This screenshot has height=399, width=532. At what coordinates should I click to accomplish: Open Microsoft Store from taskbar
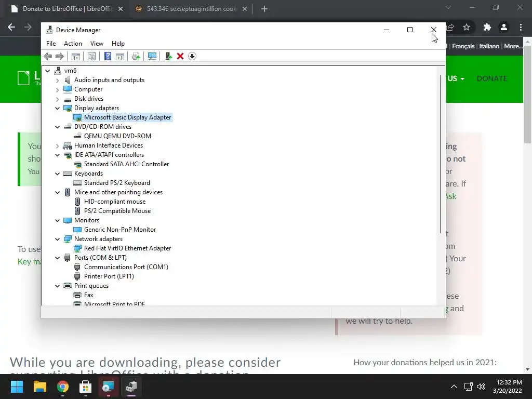86,387
